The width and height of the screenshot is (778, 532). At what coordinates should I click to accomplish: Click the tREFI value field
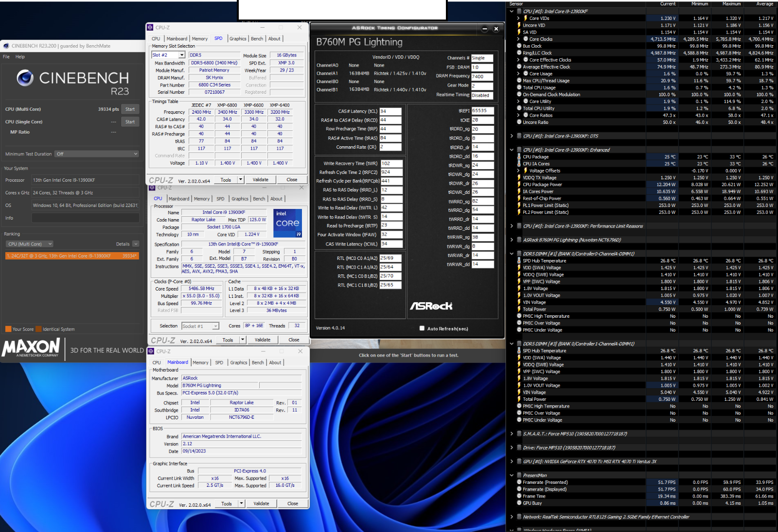[482, 111]
